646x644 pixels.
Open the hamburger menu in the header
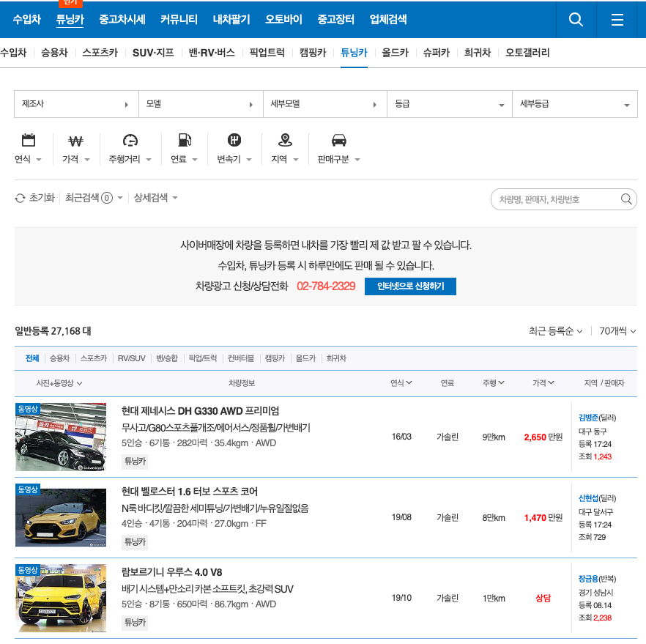[617, 19]
